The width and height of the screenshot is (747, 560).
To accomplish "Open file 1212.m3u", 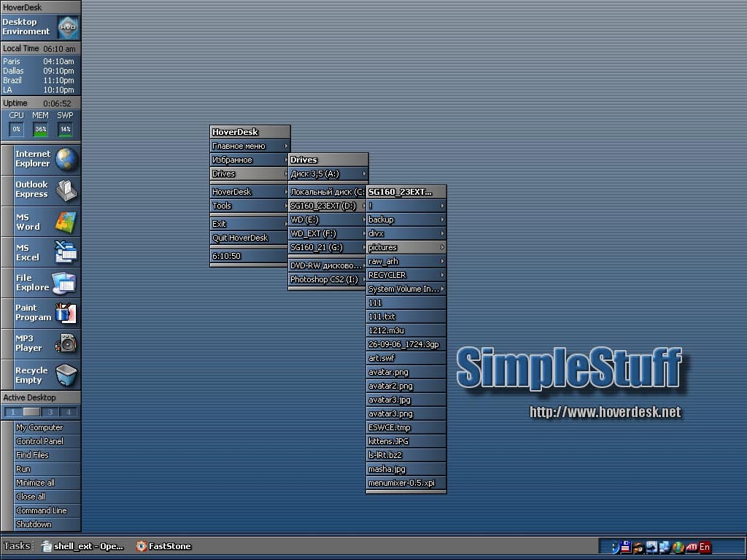I will click(x=406, y=330).
